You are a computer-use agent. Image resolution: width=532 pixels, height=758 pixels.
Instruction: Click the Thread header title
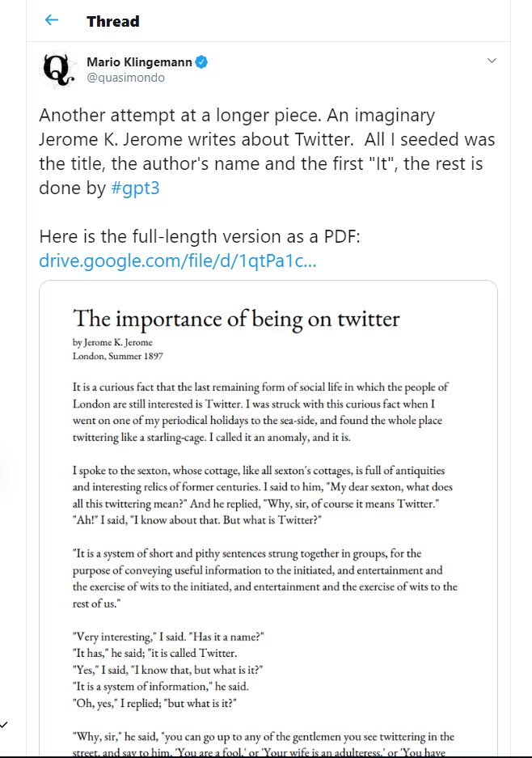113,21
